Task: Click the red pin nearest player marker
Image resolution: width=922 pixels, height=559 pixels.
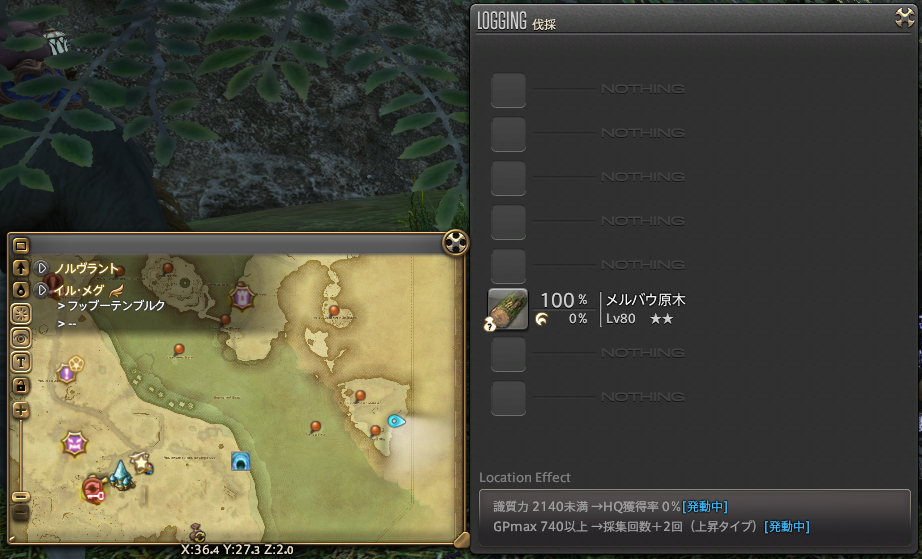Action: pyautogui.click(x=375, y=431)
